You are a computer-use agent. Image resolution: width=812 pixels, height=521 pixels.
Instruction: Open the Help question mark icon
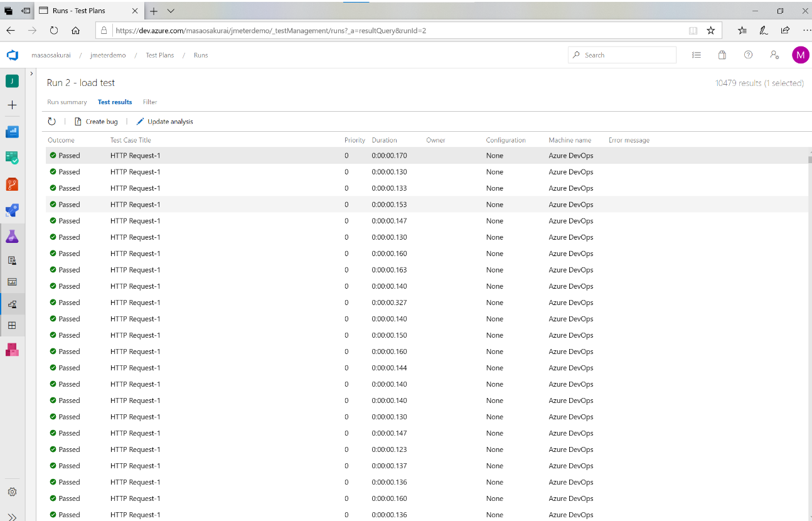(x=748, y=55)
